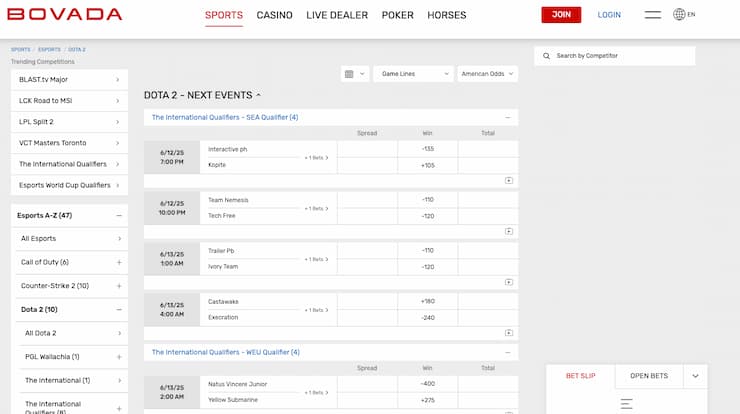Open LCK Road to MSI competition

69,101
